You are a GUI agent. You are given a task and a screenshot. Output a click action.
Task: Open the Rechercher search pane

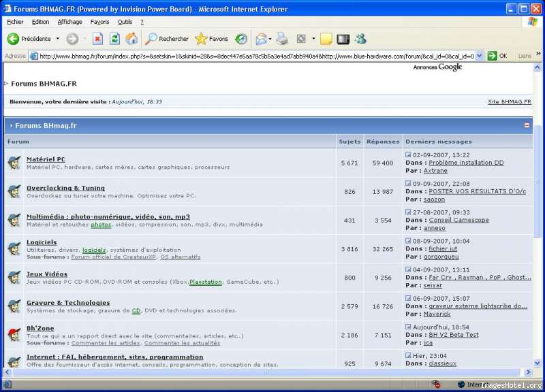(x=167, y=39)
